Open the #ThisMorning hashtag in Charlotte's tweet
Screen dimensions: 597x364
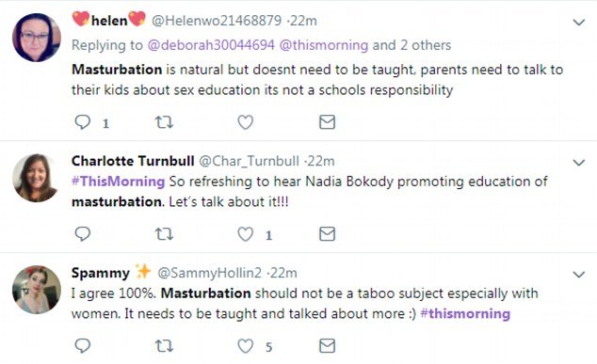click(118, 182)
